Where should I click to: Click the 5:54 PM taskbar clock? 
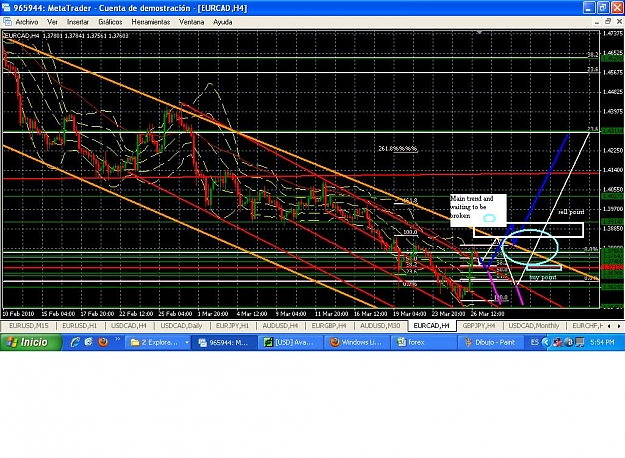click(602, 342)
